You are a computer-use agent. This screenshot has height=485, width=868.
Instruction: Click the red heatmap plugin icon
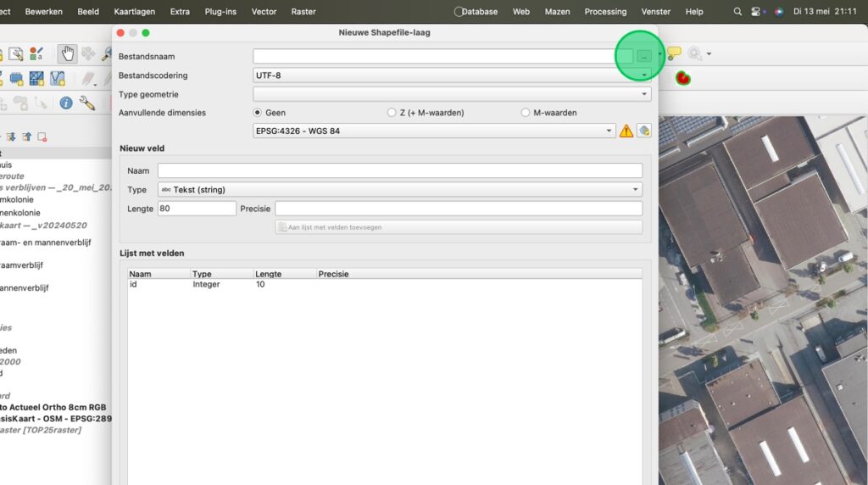pyautogui.click(x=682, y=79)
